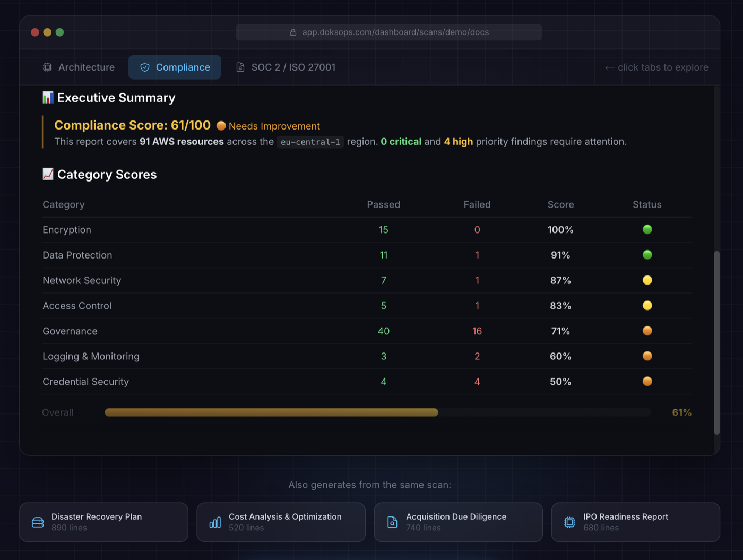The image size is (743, 560).
Task: Click the document icon next to SOC 2 / ISO 27001
Action: tap(240, 67)
